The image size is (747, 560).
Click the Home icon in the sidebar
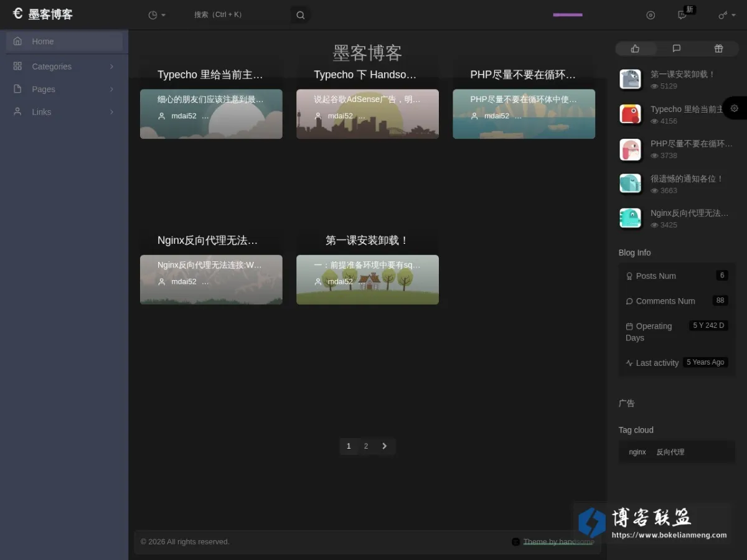17,41
